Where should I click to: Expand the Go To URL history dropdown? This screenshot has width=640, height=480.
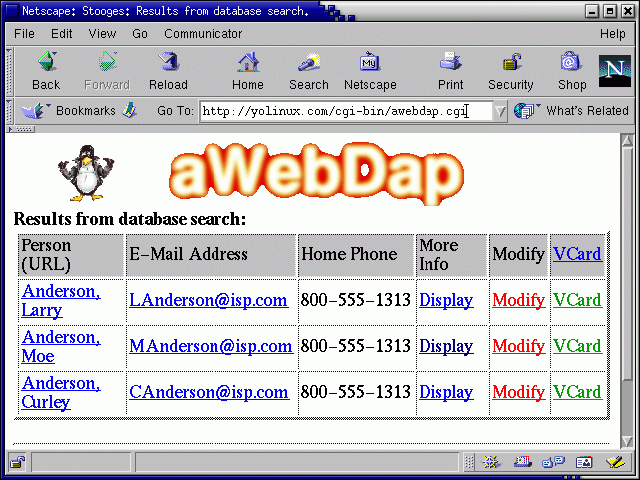pos(500,111)
